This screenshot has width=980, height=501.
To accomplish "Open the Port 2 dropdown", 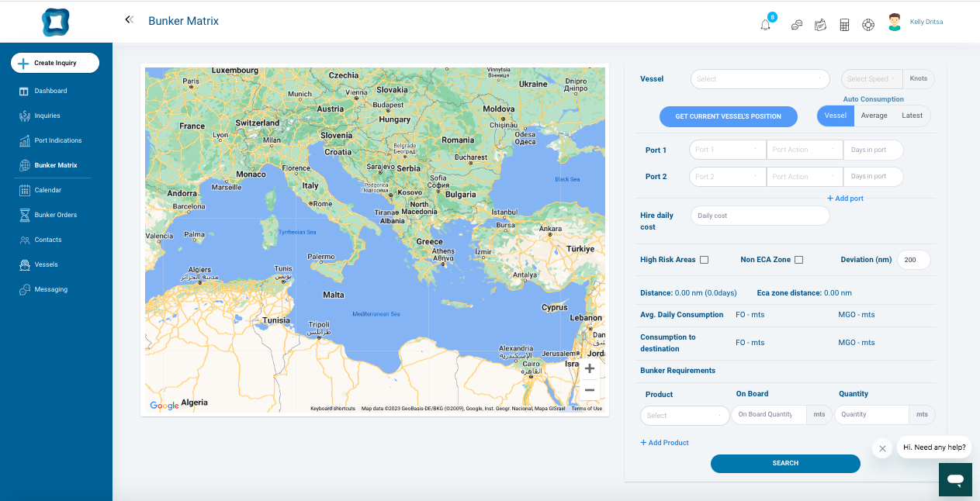I will (728, 177).
